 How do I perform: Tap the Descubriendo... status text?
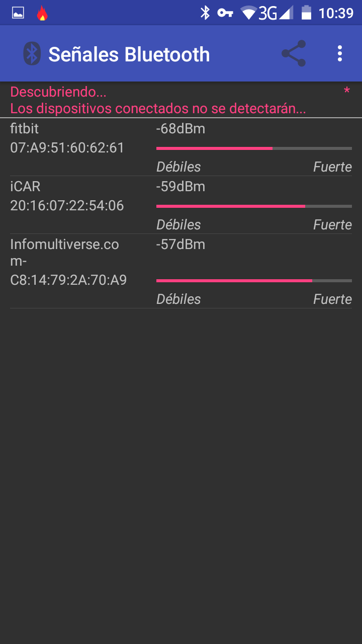point(58,92)
